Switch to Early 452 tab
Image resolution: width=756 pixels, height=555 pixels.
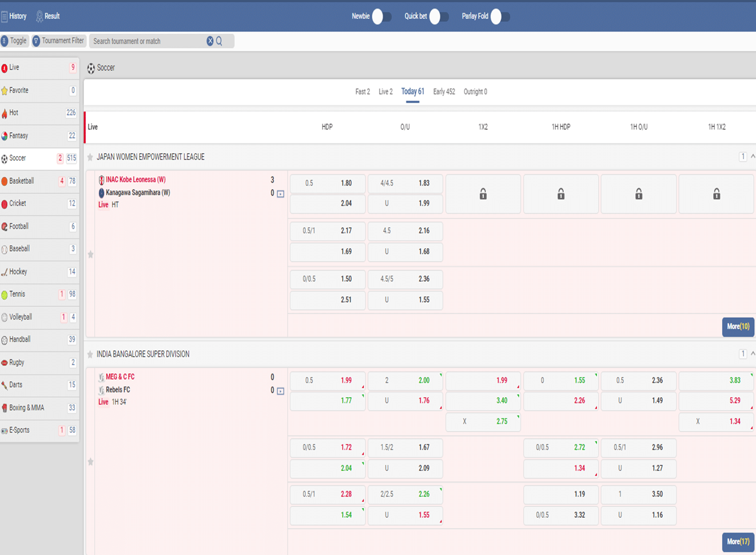coord(444,91)
